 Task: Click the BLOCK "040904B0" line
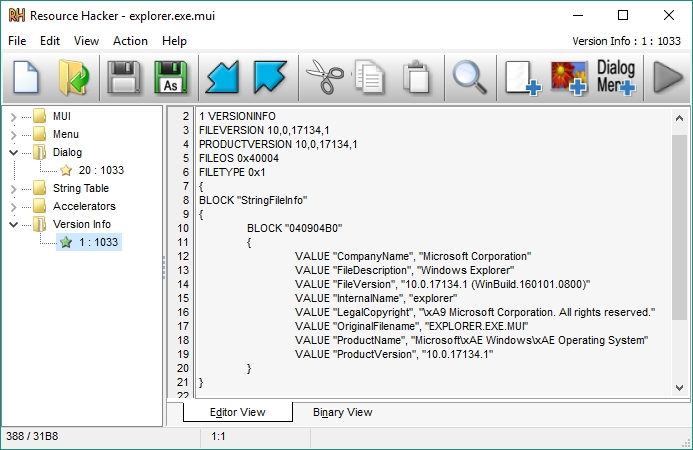(294, 228)
